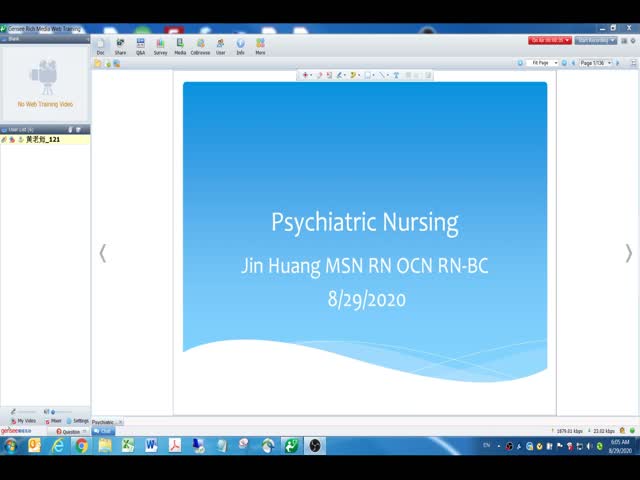Go to next page using blue arrow

click(618, 63)
